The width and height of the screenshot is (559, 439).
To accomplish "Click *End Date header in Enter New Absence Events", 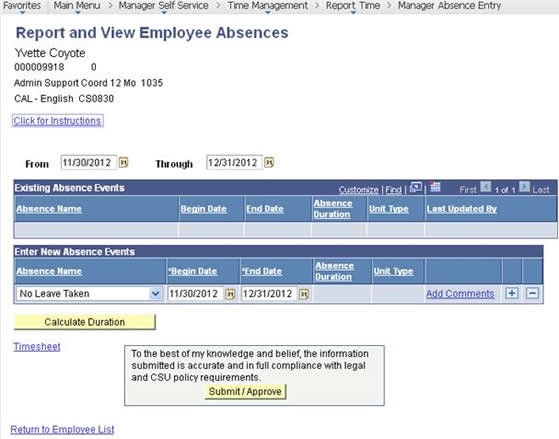I will (262, 271).
